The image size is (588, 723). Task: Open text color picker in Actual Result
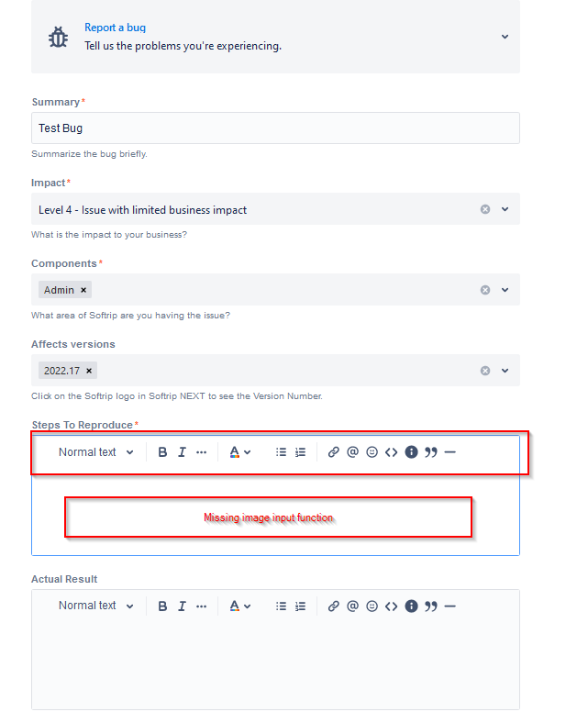(x=239, y=606)
